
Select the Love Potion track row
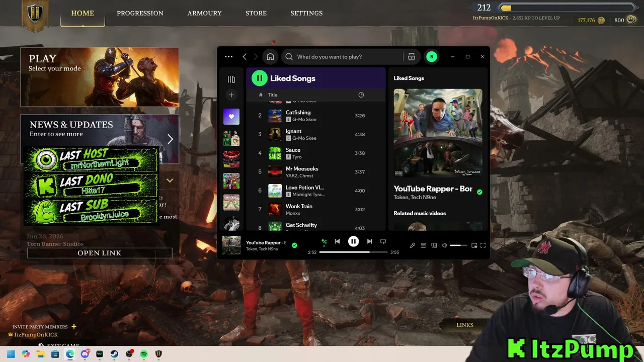tap(316, 191)
